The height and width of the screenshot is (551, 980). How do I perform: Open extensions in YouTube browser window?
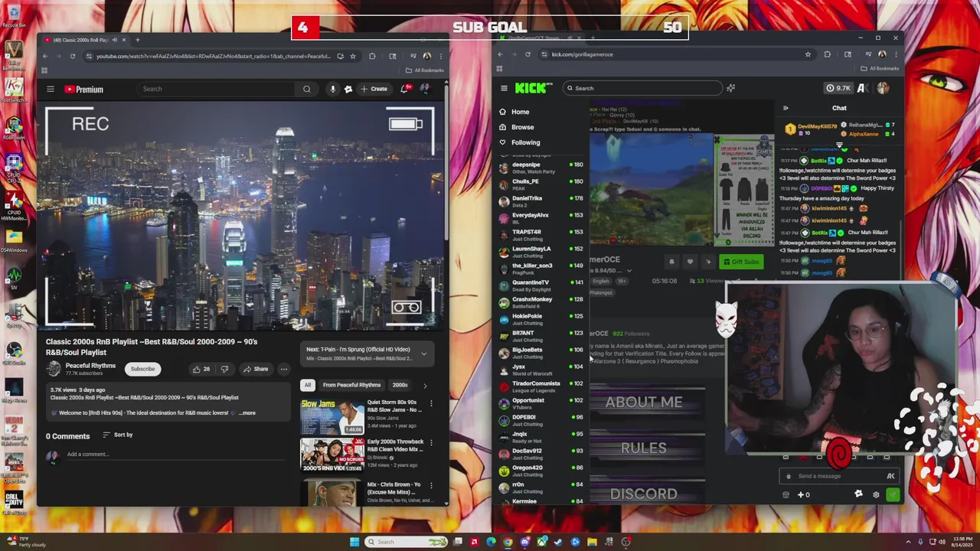pos(372,56)
